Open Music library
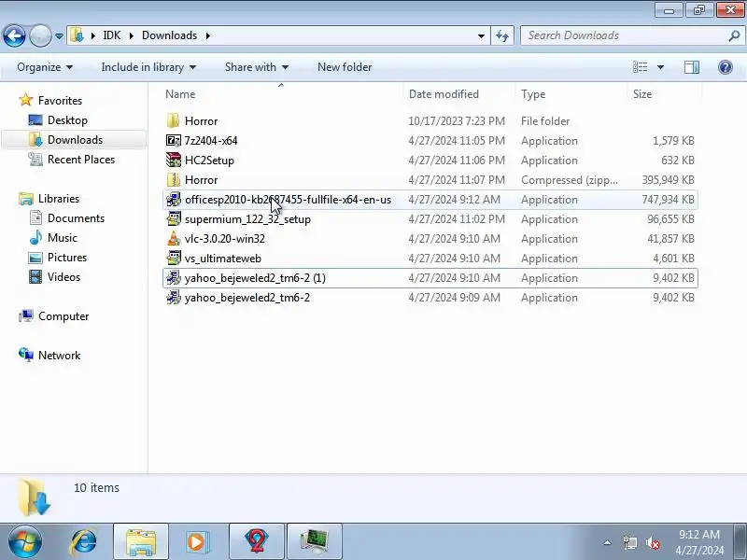Image resolution: width=747 pixels, height=560 pixels. pos(62,238)
